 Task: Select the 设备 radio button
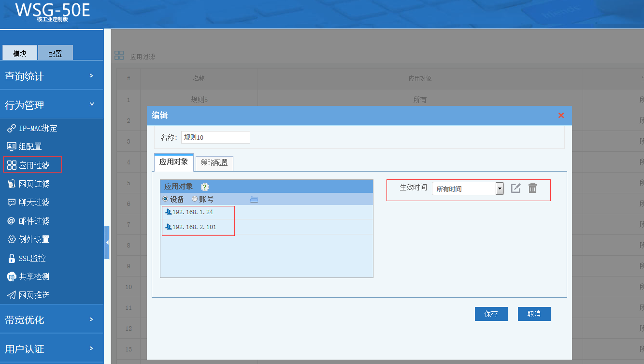tap(165, 199)
